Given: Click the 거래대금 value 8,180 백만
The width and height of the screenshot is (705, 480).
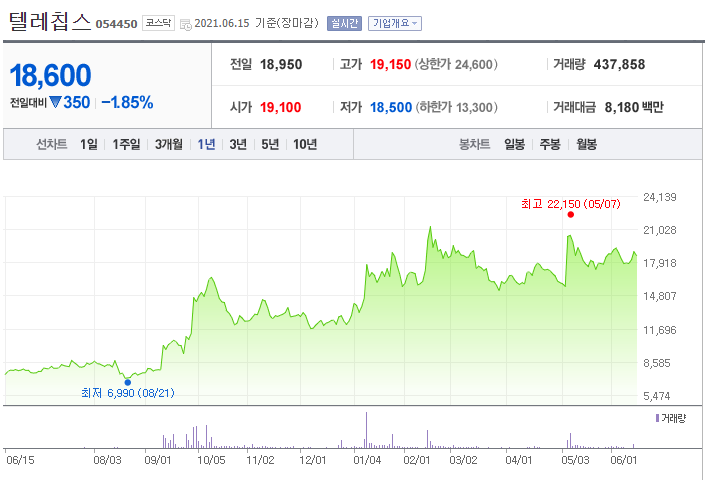Looking at the screenshot, I should pos(634,107).
